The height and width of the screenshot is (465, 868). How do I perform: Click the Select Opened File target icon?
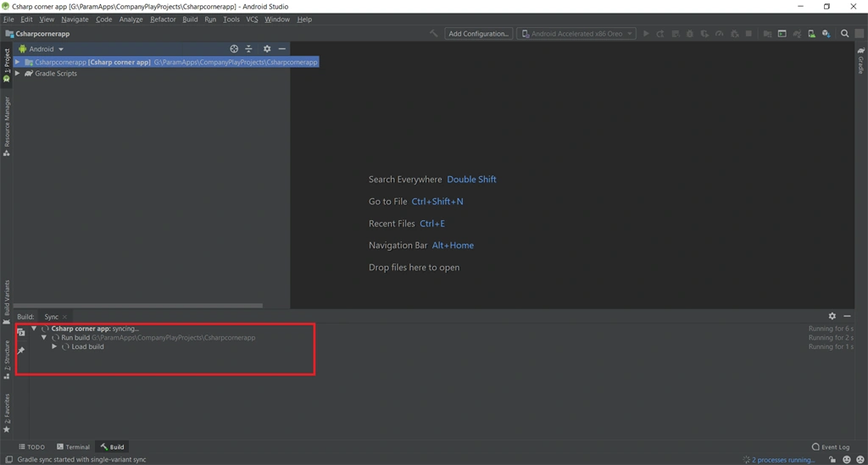coord(234,48)
